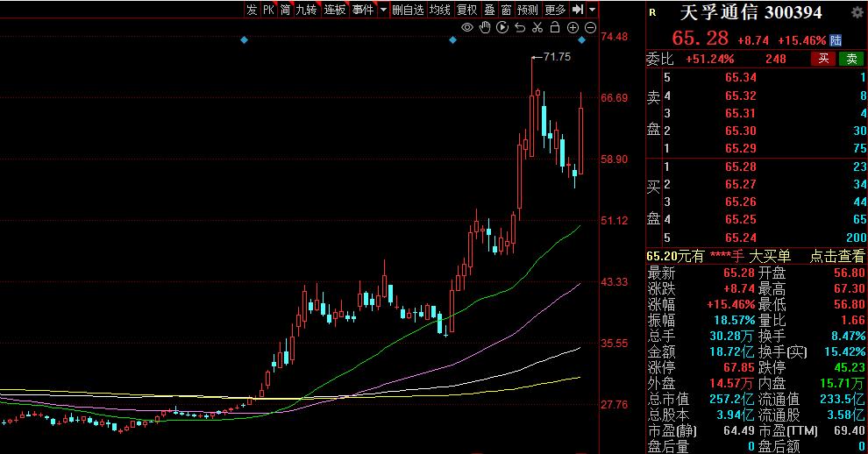
Task: Click the 发 toolbar button
Action: tap(252, 10)
